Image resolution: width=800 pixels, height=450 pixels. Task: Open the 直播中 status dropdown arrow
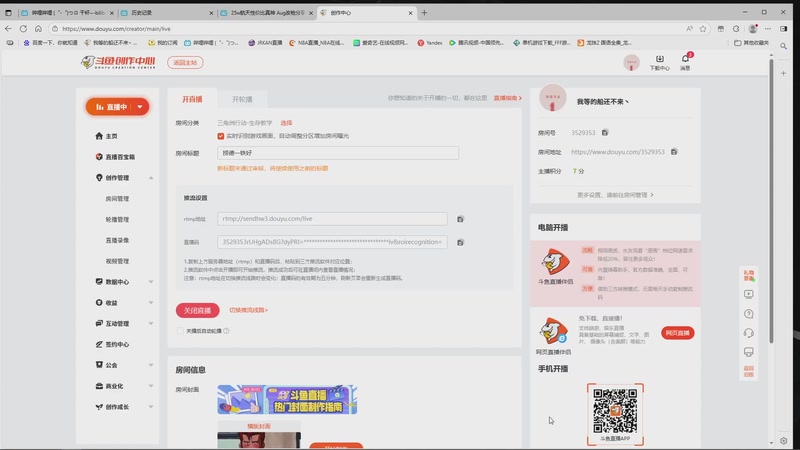coord(140,107)
